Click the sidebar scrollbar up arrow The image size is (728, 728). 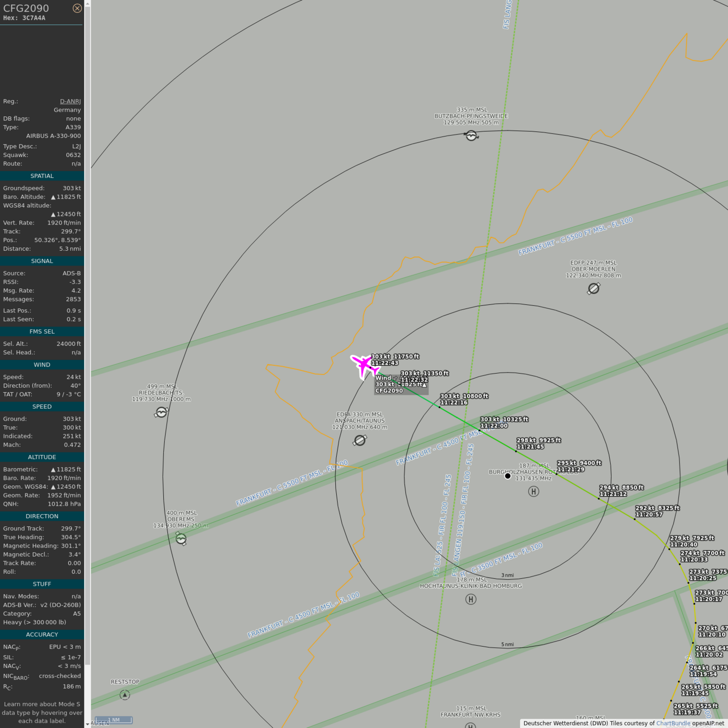click(x=87, y=4)
